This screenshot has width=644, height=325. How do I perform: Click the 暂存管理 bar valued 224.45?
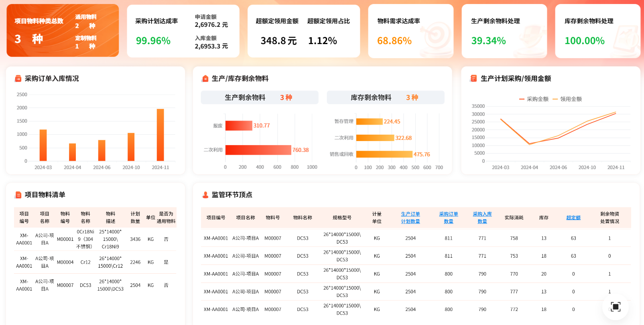click(370, 121)
